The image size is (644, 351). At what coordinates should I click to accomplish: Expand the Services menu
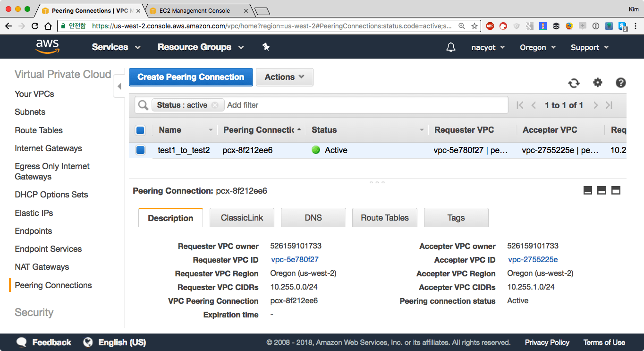click(x=116, y=47)
